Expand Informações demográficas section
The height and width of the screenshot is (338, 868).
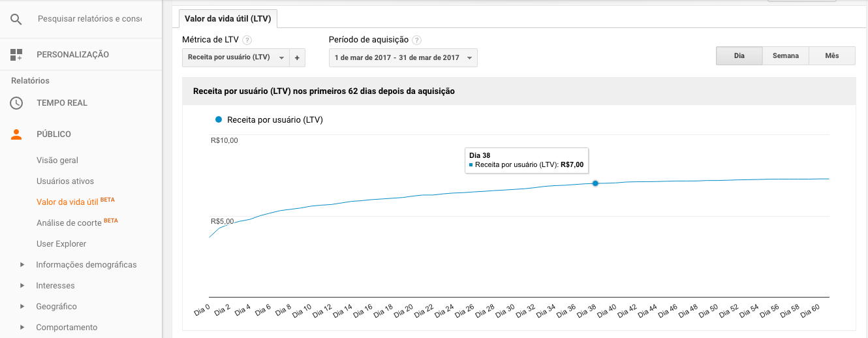[x=22, y=265]
